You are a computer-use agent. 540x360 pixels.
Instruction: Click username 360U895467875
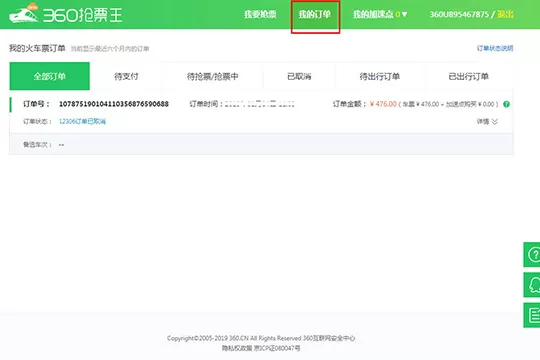[x=459, y=14]
